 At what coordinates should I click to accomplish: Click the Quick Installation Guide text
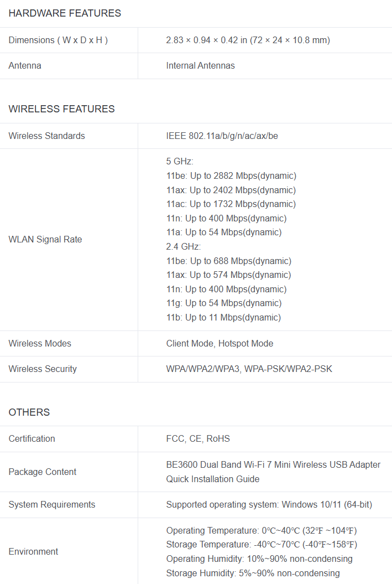tap(213, 479)
